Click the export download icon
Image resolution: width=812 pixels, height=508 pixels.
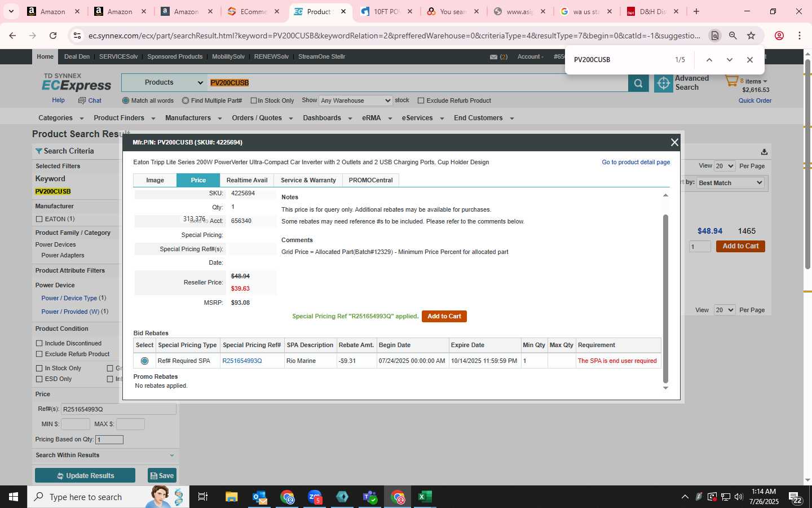click(x=764, y=152)
